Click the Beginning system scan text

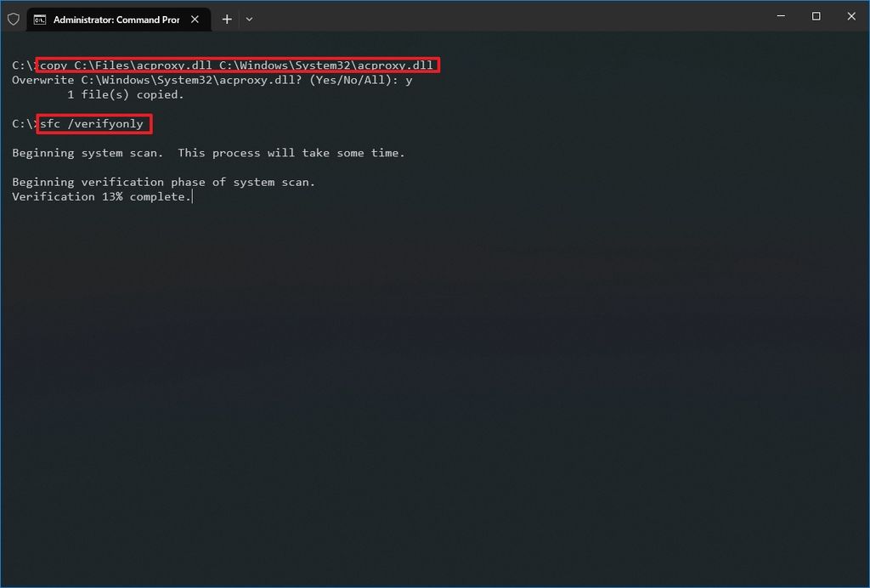pos(207,153)
